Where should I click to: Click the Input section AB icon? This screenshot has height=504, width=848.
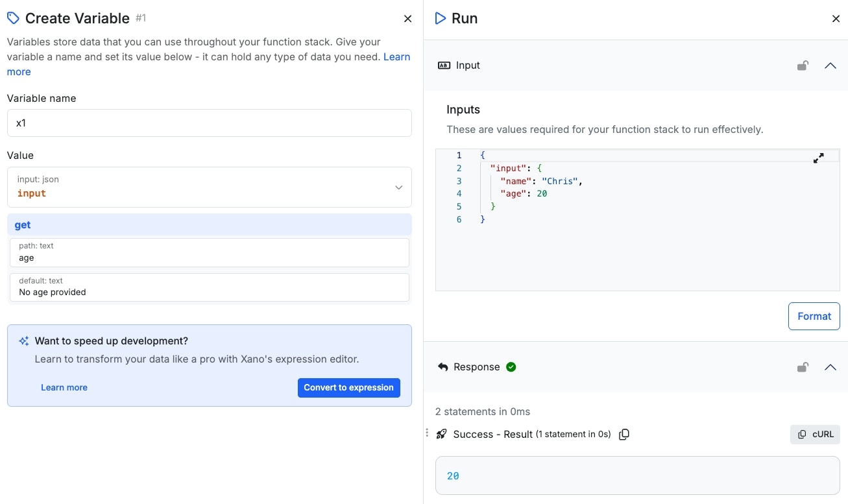[x=444, y=66]
